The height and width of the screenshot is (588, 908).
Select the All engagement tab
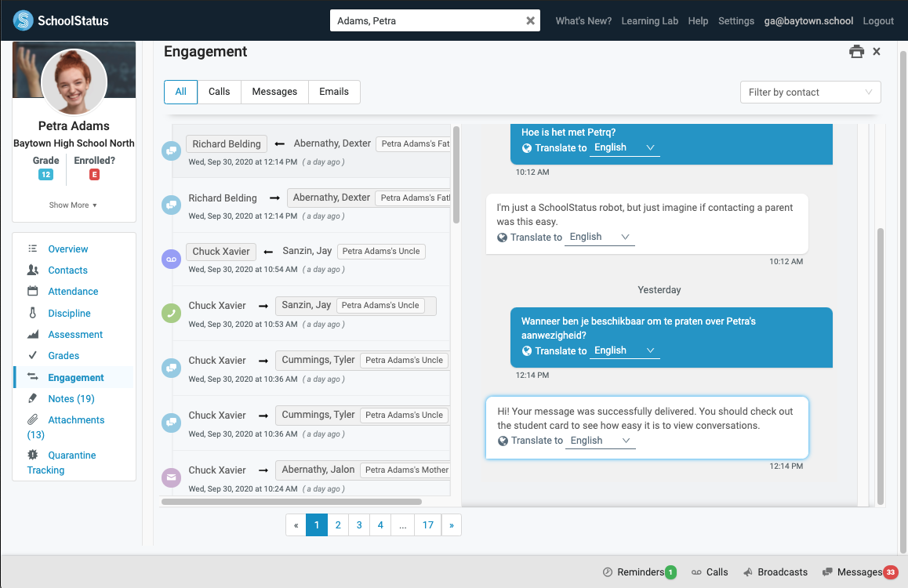[x=180, y=92]
